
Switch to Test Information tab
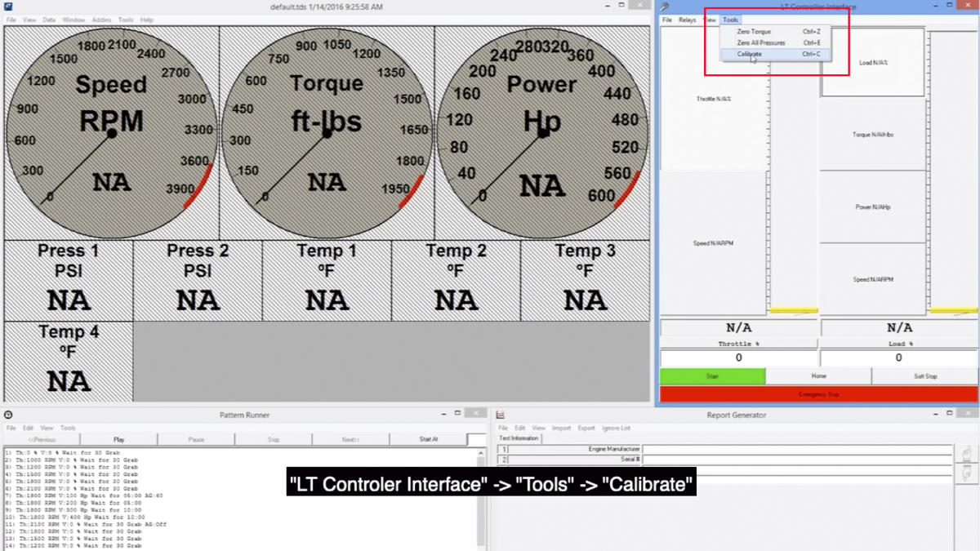[519, 438]
